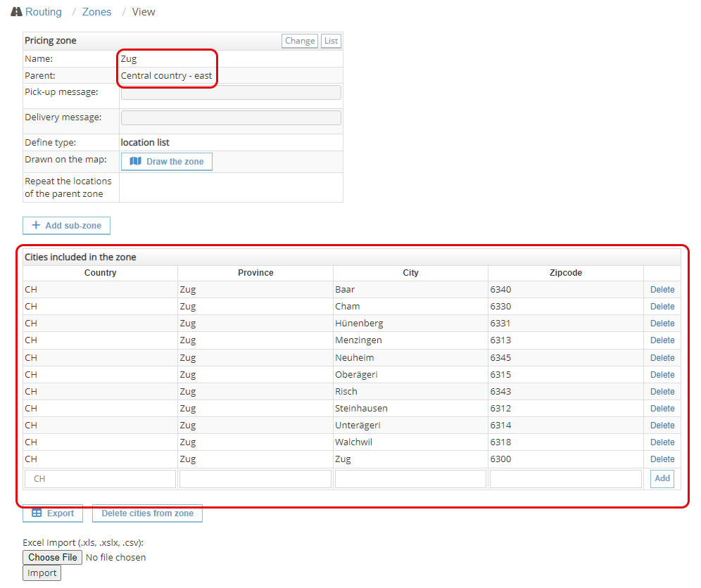The height and width of the screenshot is (588, 701).
Task: Click the new-row Country input field
Action: tap(100, 479)
